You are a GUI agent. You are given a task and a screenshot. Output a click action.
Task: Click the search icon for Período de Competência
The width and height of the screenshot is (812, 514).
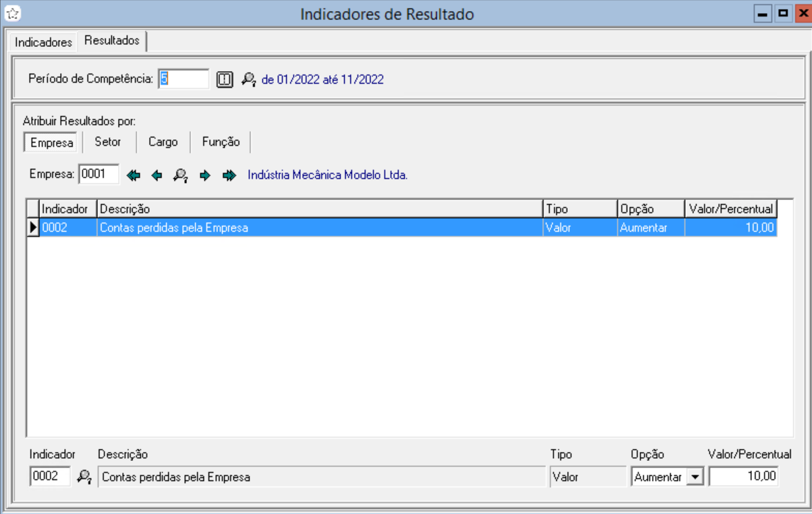coord(248,79)
